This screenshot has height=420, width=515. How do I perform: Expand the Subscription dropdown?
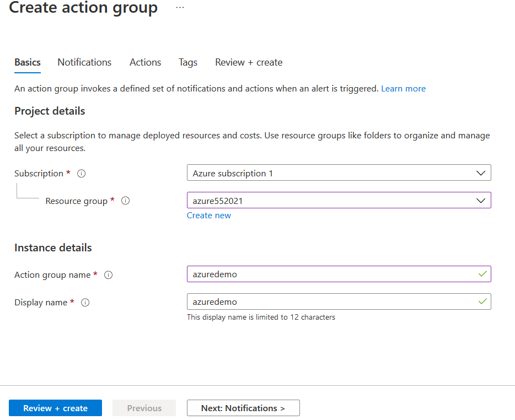pos(480,173)
